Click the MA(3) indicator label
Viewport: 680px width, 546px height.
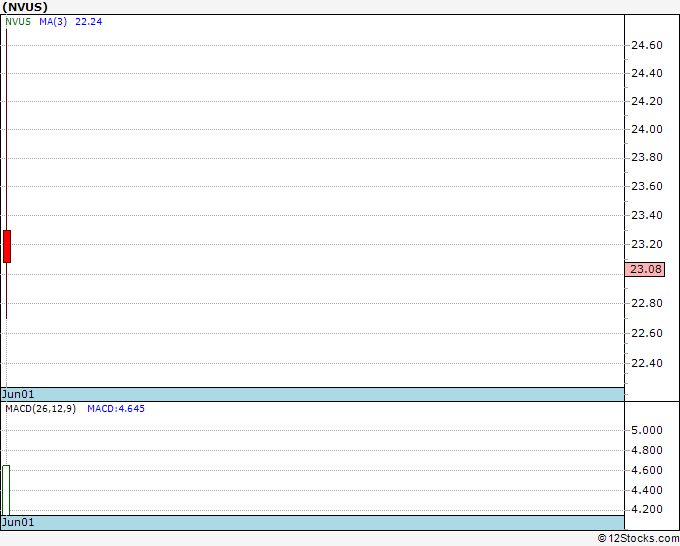[x=53, y=22]
